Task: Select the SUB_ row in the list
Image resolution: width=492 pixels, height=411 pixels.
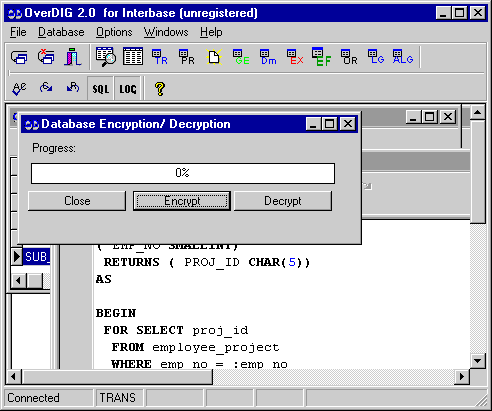Action: 37,257
